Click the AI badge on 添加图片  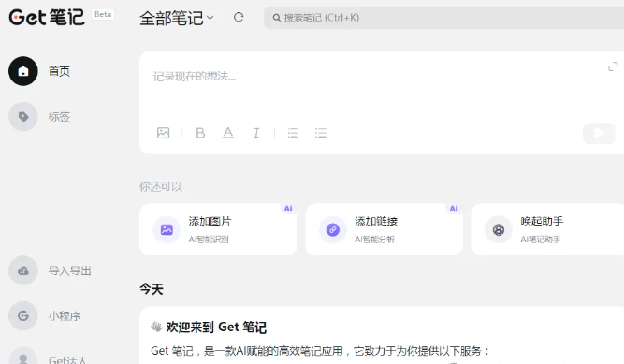288,209
